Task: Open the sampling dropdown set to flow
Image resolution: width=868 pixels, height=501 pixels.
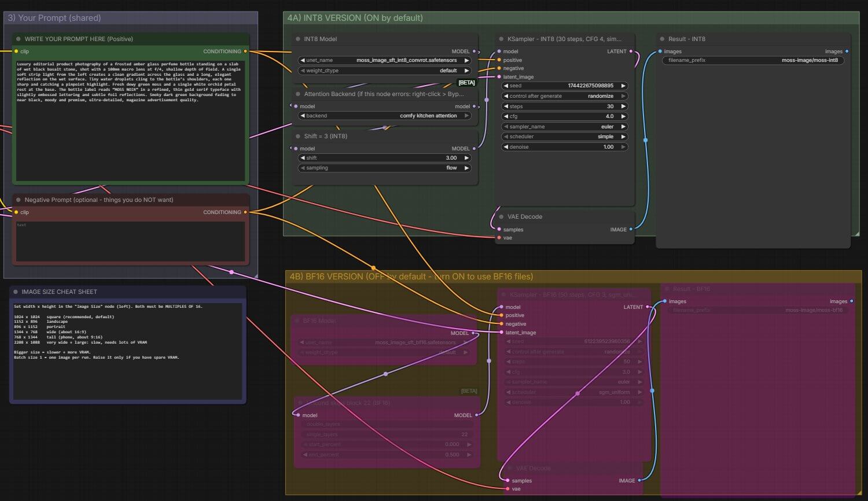Action: [384, 168]
